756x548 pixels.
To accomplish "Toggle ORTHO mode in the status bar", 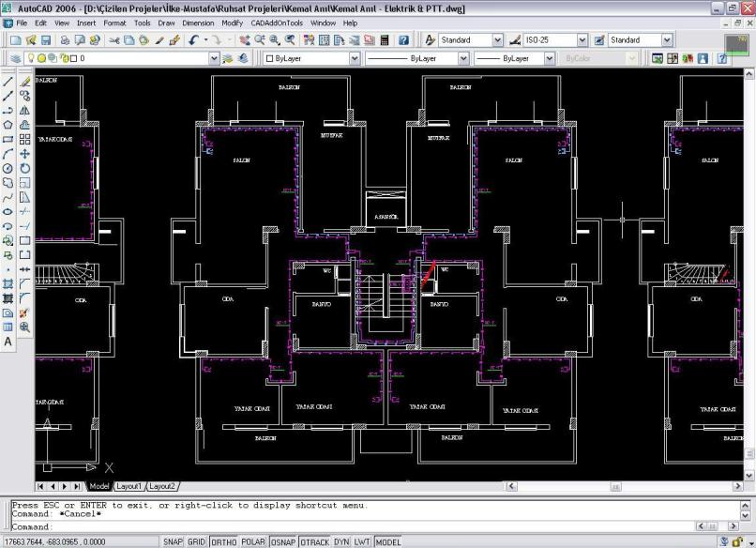I will click(x=223, y=542).
